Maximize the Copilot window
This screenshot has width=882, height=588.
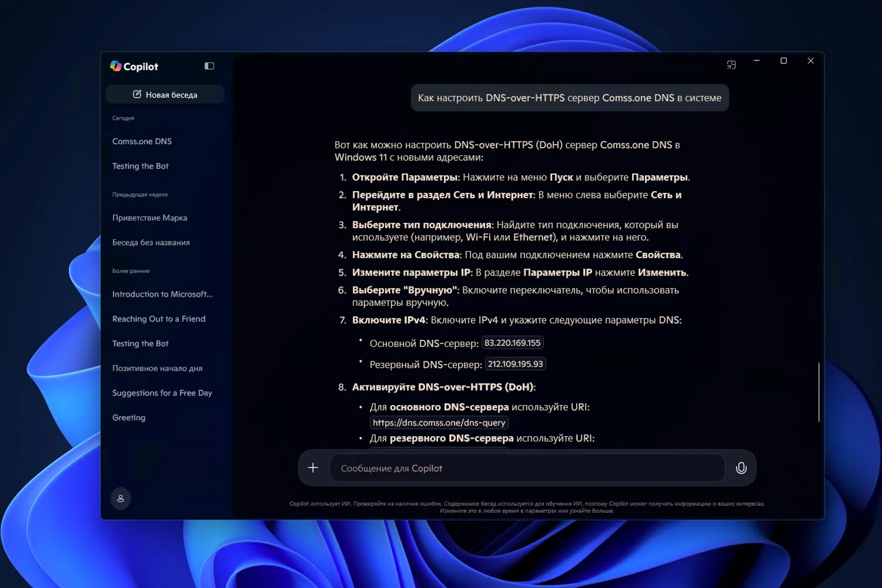[x=784, y=61]
